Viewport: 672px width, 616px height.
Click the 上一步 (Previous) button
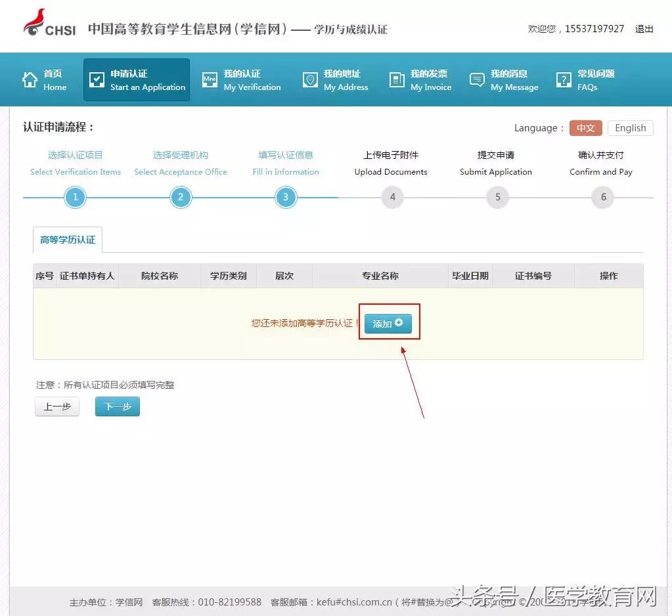click(x=56, y=407)
